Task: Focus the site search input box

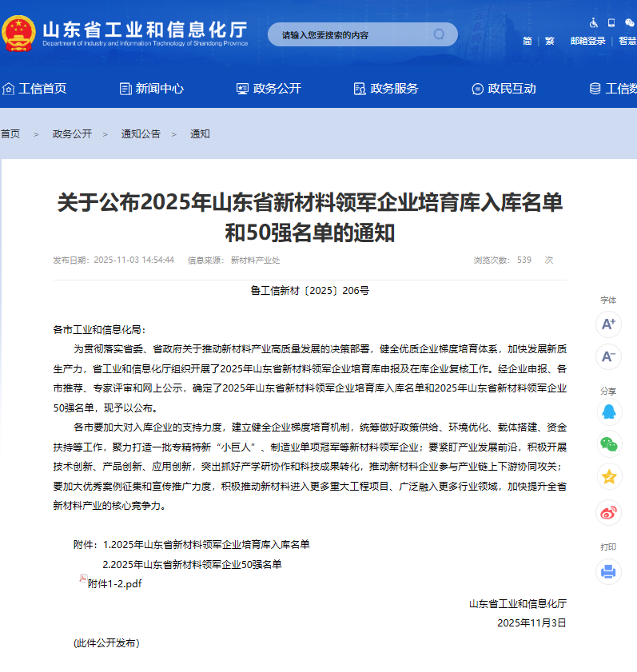Action: point(352,35)
